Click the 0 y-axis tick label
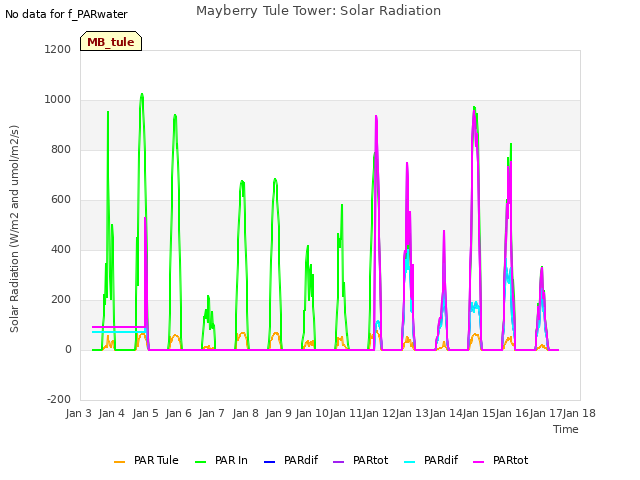The height and width of the screenshot is (480, 640). 68,349
